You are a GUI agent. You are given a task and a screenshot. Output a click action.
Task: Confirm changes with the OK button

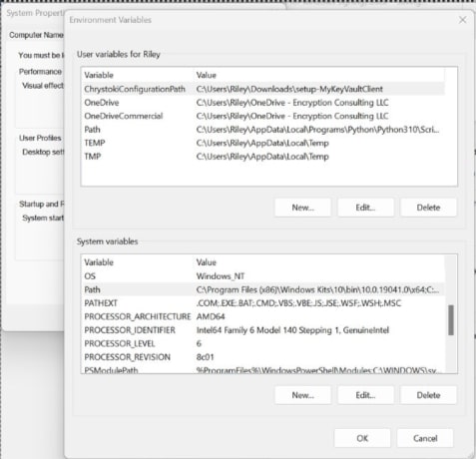362,438
